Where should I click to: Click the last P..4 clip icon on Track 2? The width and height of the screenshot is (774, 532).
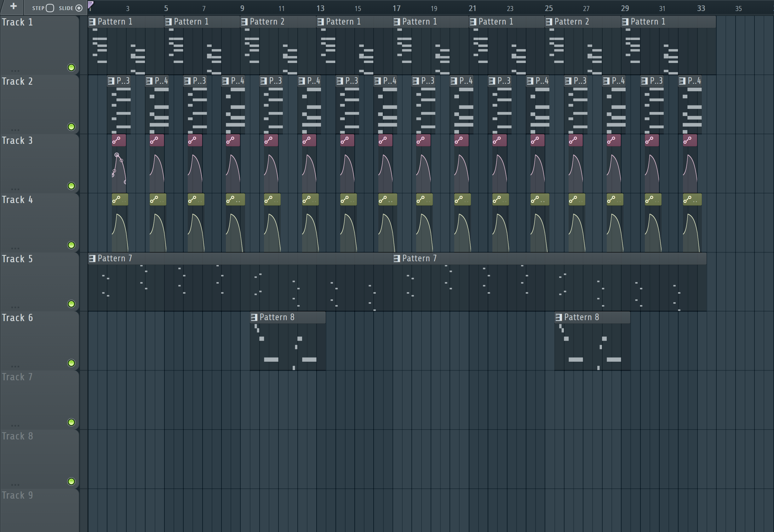pos(683,81)
